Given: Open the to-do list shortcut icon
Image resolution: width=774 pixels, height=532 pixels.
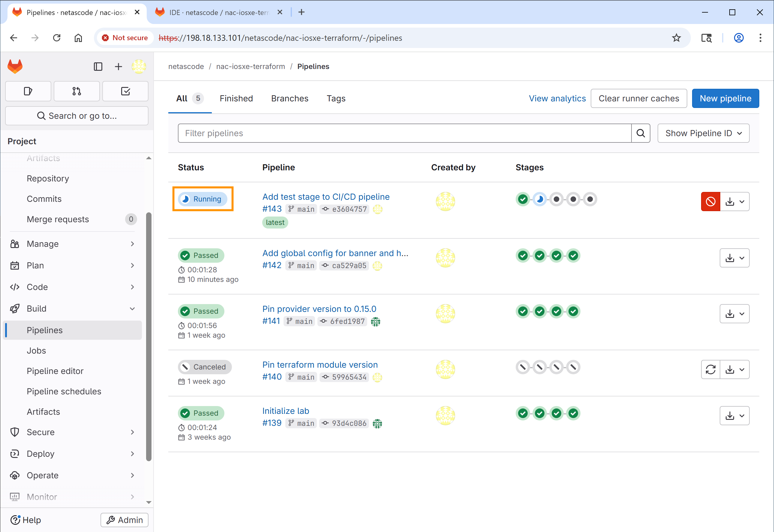Looking at the screenshot, I should [x=125, y=91].
